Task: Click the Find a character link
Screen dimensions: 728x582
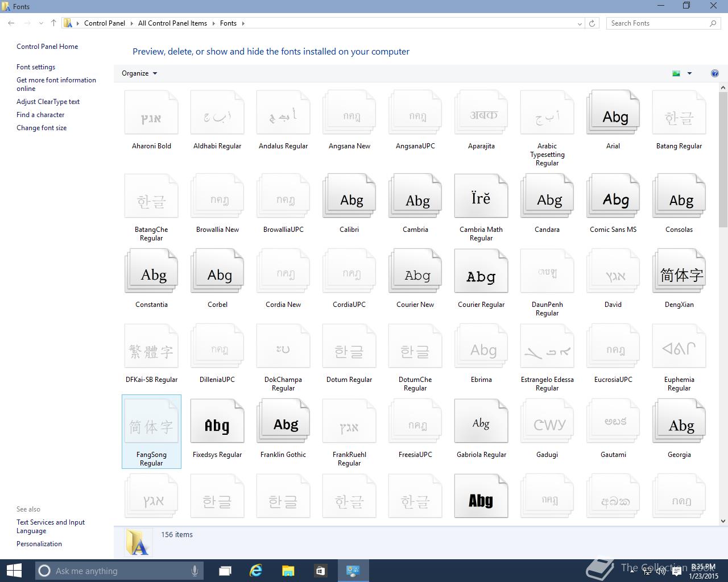Action: click(x=40, y=115)
